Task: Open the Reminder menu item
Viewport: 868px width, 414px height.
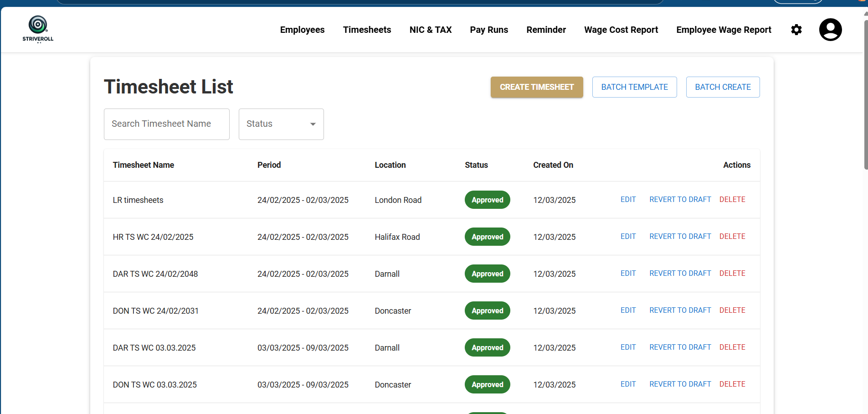Action: coord(546,30)
